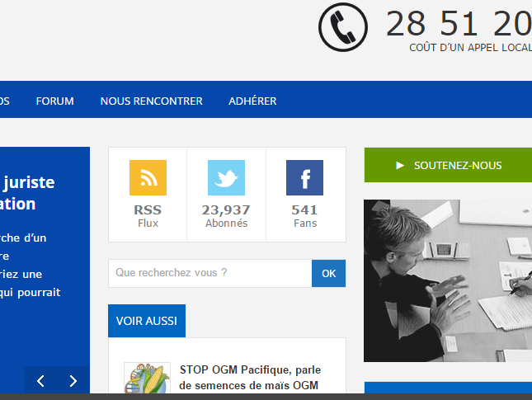Click the 23,937 Abonnés follower count
Screen dimensions: 532x400
pyautogui.click(x=226, y=215)
